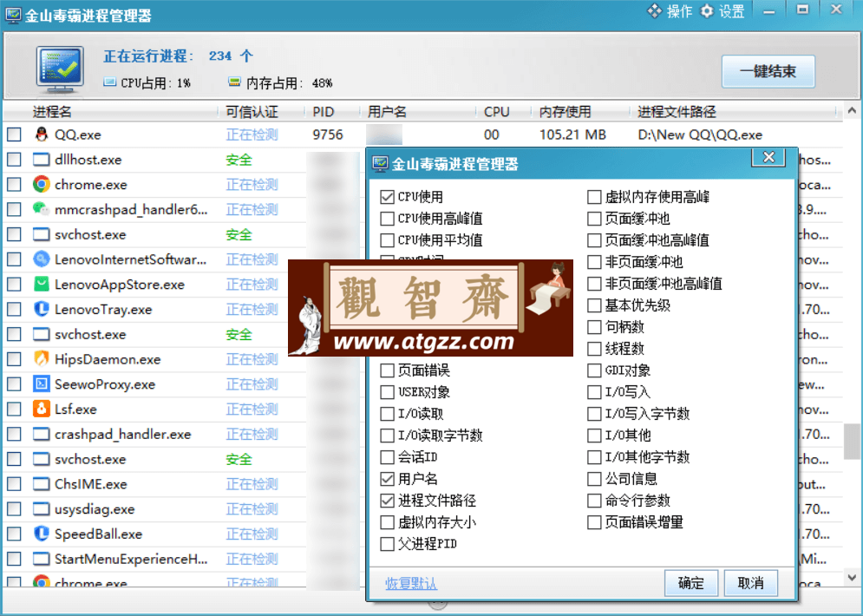Enable the 命令行参数 checkbox
The width and height of the screenshot is (863, 616).
[594, 501]
